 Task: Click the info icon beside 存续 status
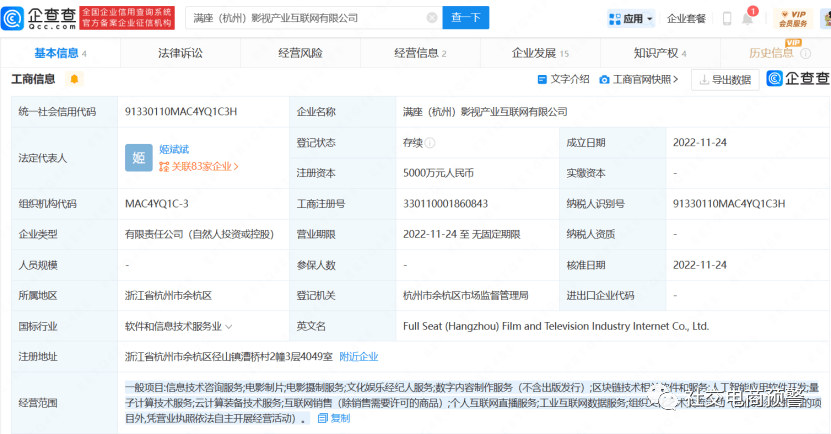click(430, 143)
